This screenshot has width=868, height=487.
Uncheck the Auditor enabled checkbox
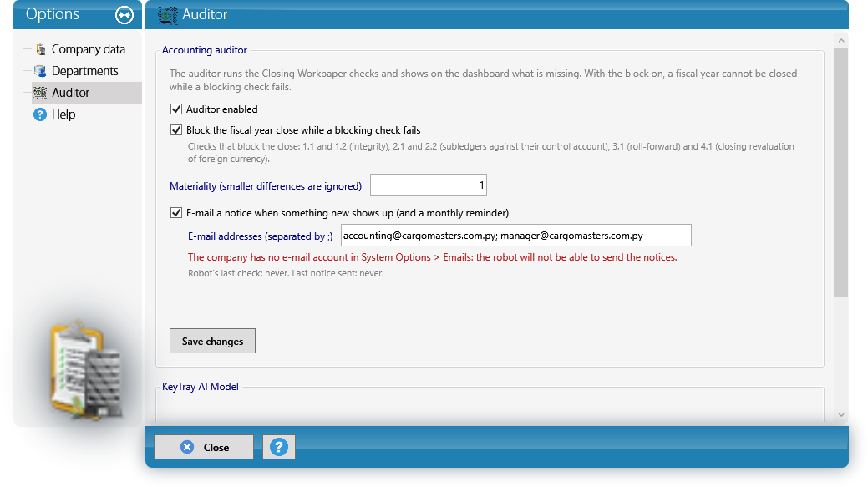tap(176, 109)
